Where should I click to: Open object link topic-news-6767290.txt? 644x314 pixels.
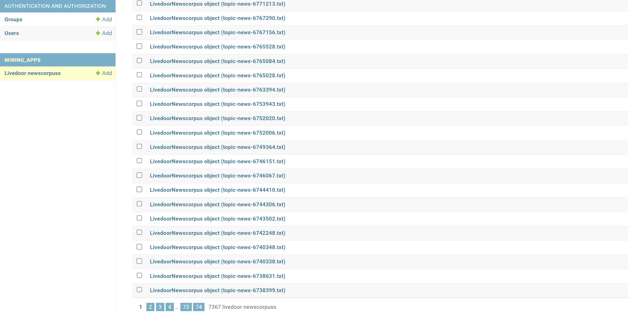click(218, 18)
